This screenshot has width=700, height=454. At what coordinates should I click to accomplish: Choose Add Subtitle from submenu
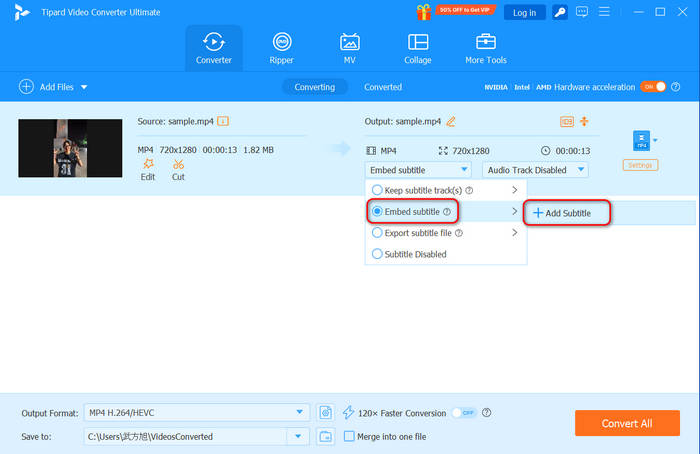pos(567,213)
